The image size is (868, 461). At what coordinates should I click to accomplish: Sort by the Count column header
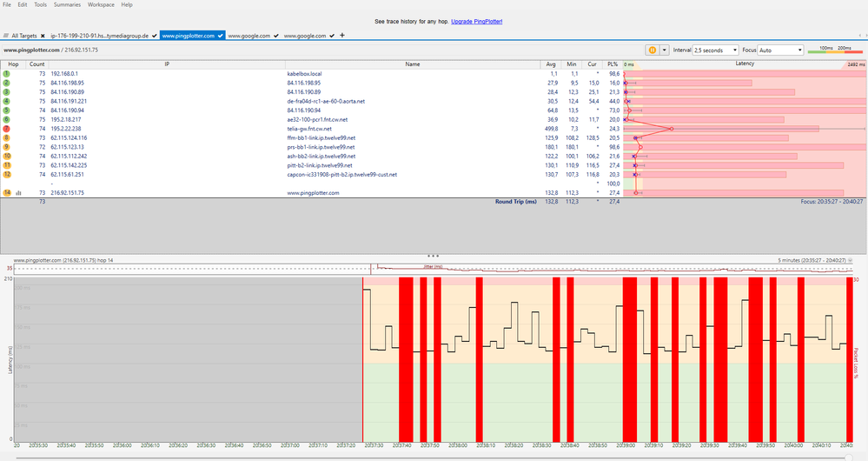click(37, 64)
